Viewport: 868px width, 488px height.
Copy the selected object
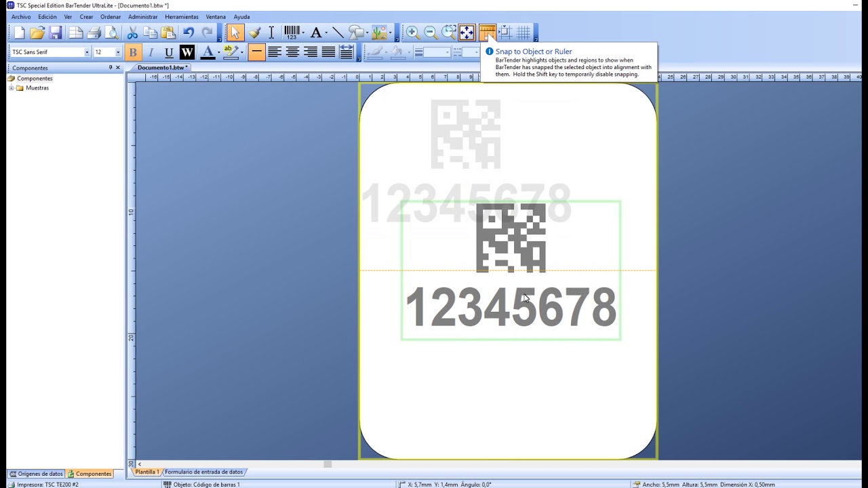coord(151,33)
